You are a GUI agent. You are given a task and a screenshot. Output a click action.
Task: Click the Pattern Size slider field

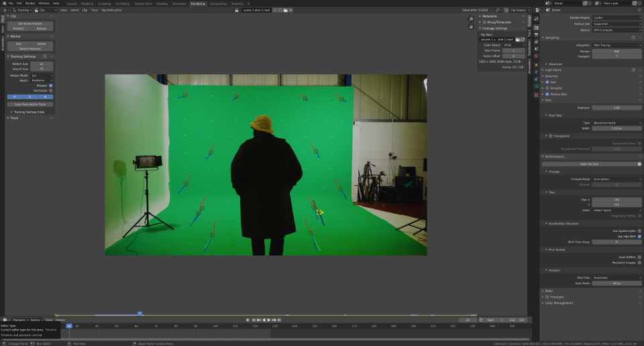pyautogui.click(x=42, y=64)
